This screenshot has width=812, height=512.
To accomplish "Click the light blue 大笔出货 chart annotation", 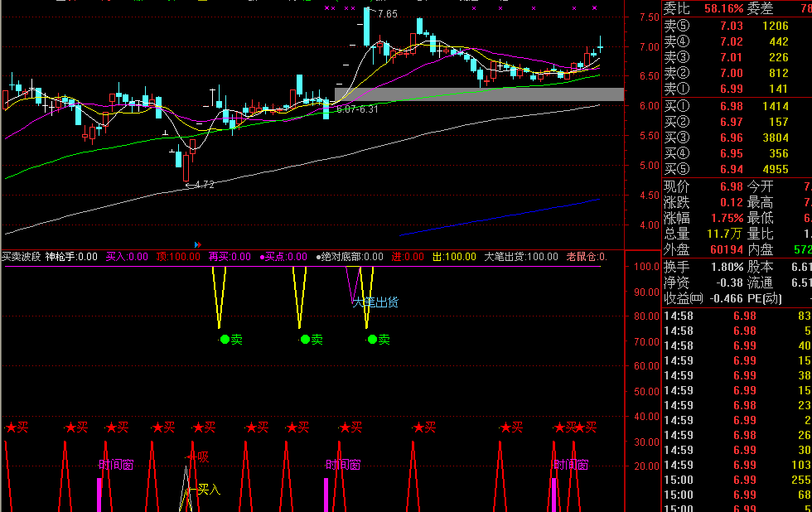I will click(375, 302).
